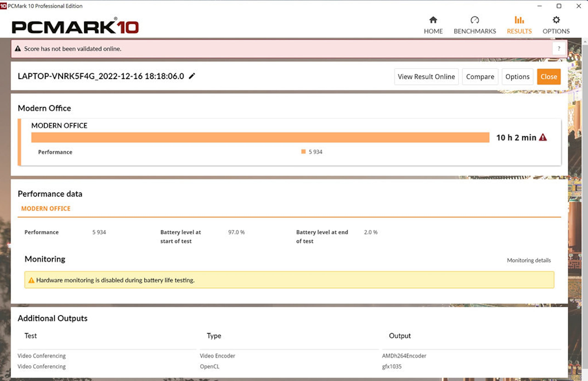This screenshot has width=588, height=381.
Task: Click Score has not been validated message
Action: tap(73, 49)
